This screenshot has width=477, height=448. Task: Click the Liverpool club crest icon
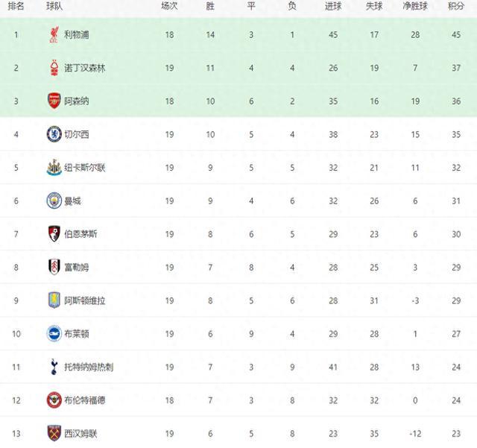[x=54, y=34]
